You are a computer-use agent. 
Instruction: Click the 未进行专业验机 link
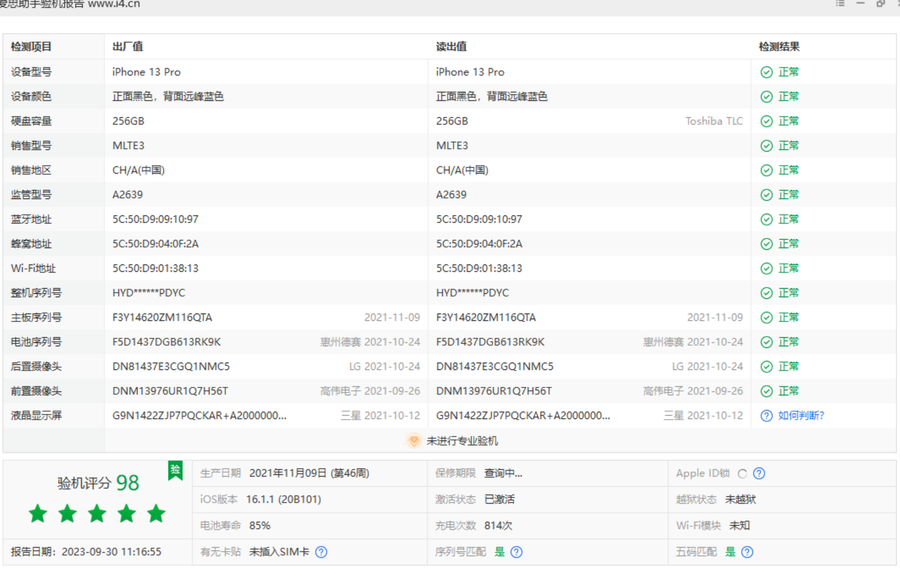[x=462, y=441]
